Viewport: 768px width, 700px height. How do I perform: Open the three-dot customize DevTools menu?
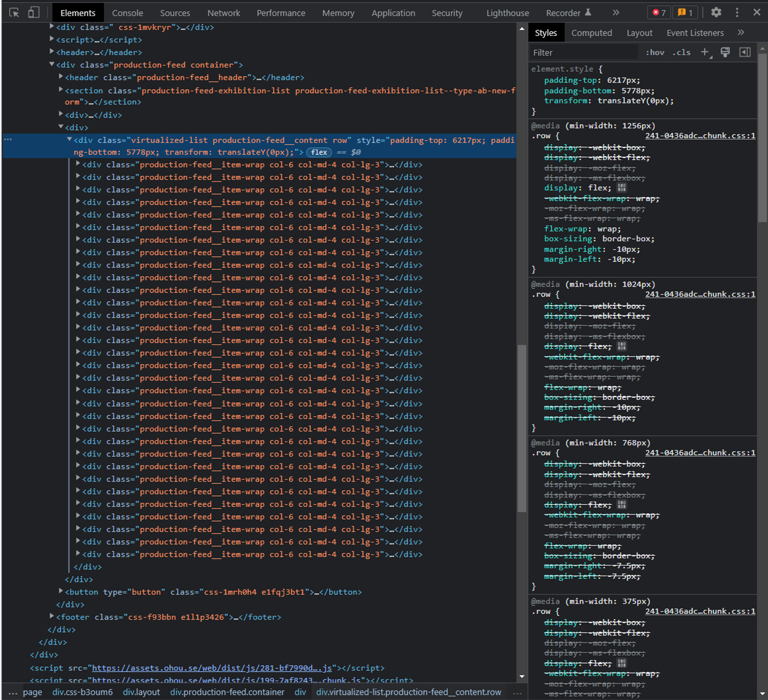click(737, 13)
